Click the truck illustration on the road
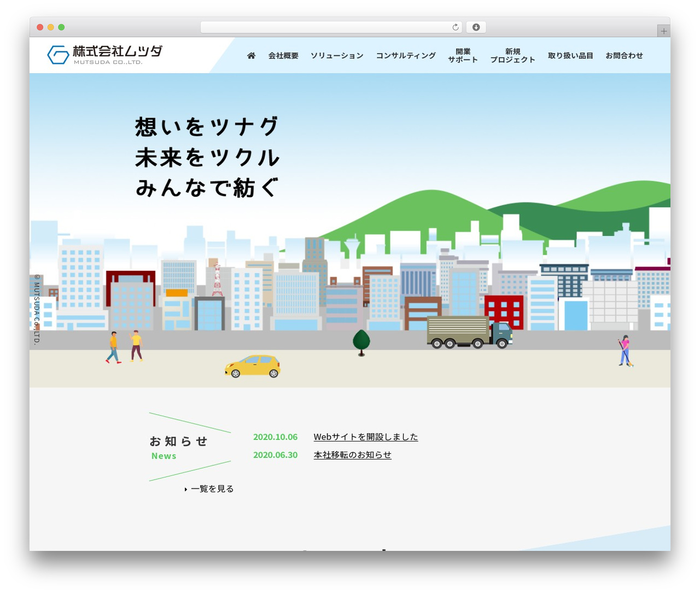This screenshot has width=700, height=593. click(469, 332)
